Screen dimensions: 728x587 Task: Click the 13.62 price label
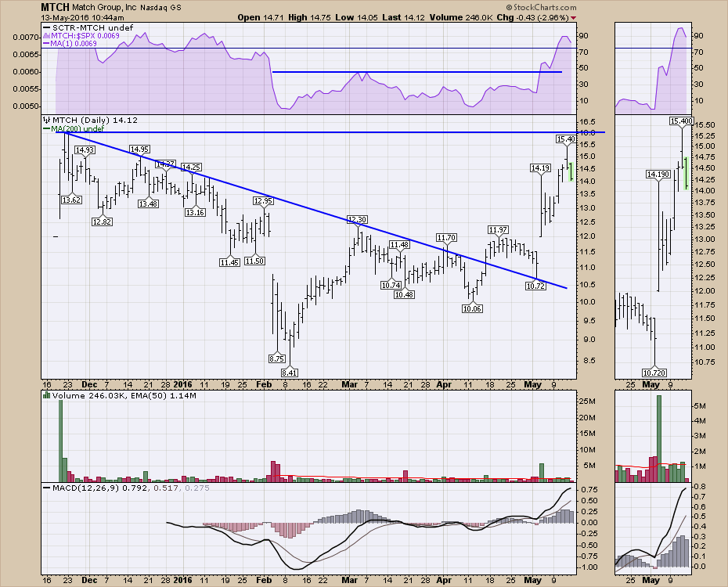71,200
